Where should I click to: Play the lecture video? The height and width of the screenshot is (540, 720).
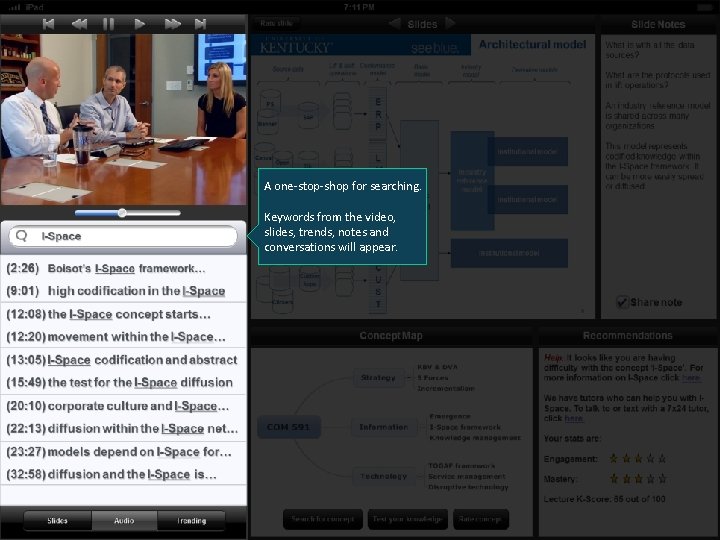click(140, 24)
